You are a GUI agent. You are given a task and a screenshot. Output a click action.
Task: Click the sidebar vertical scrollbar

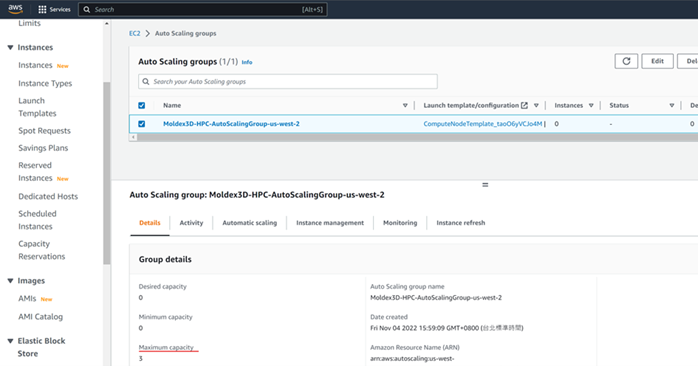click(x=106, y=174)
